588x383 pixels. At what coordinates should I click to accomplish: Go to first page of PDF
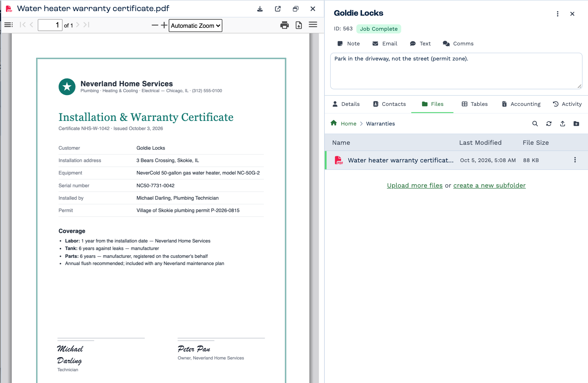coord(23,25)
